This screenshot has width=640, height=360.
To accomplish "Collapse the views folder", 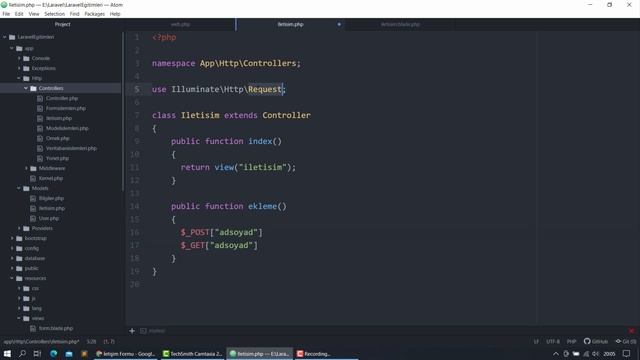I will [19, 318].
